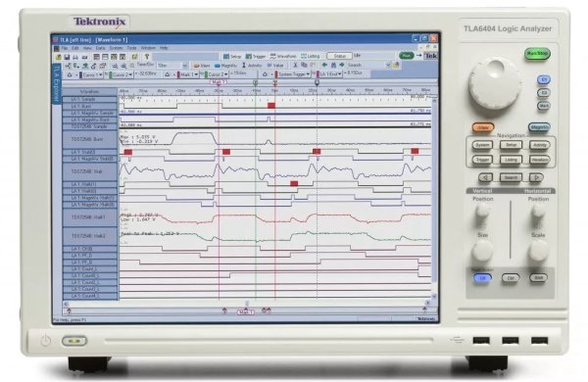The image size is (588, 382).
Task: Select the TDS7254B Stub waveform label
Action: (x=90, y=171)
